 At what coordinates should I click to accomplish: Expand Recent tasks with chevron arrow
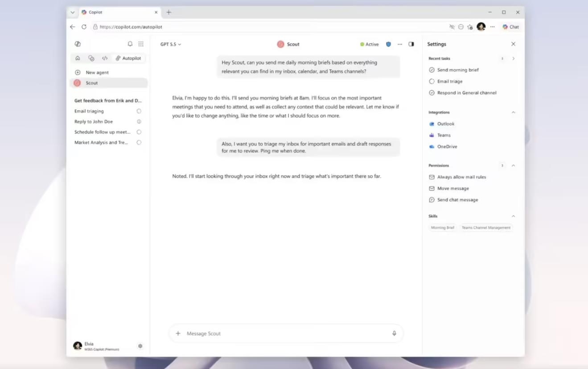513,58
